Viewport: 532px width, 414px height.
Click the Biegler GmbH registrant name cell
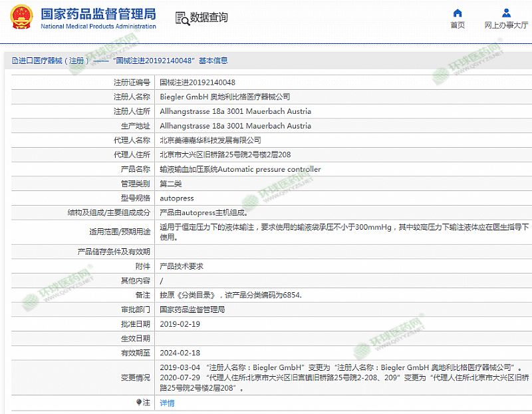click(225, 97)
